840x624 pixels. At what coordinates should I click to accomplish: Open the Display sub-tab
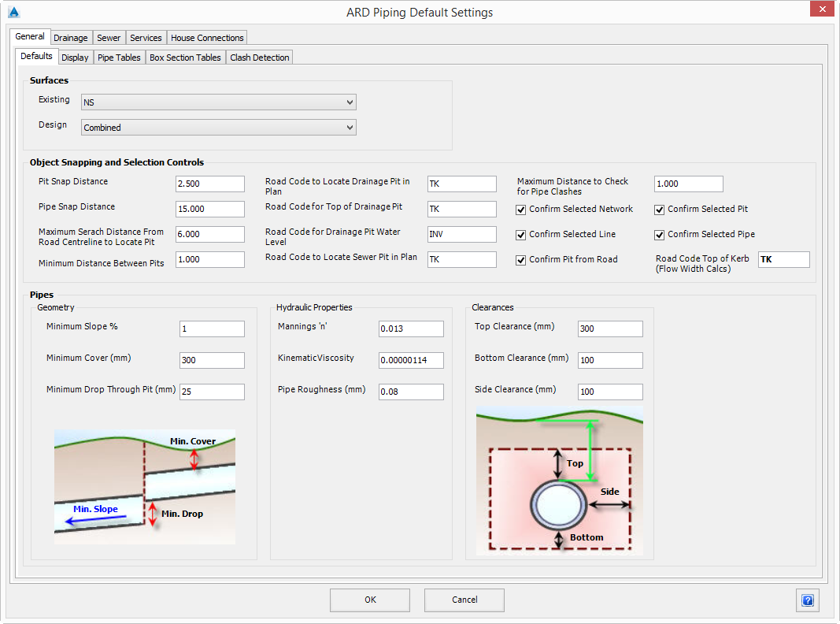75,58
